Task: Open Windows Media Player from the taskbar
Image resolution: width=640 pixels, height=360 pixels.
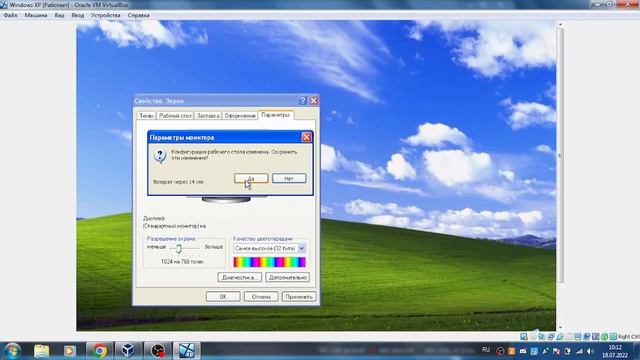Action: click(69, 351)
